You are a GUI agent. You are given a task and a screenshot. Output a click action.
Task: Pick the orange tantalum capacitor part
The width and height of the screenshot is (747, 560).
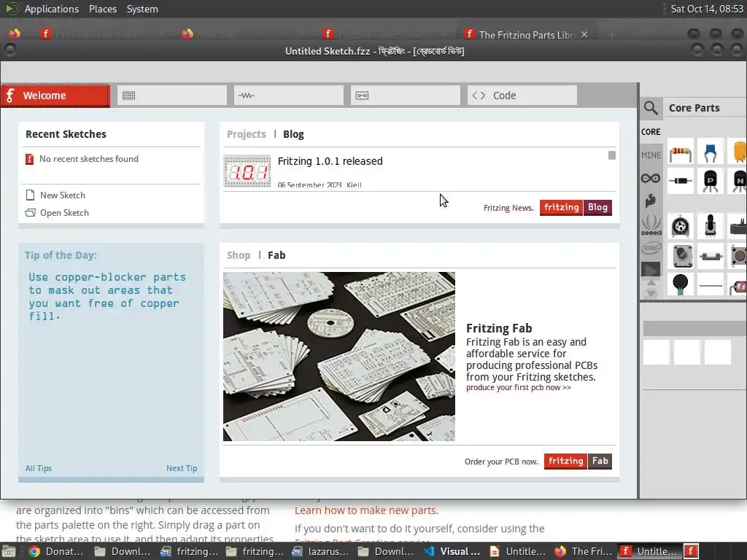pos(739,153)
